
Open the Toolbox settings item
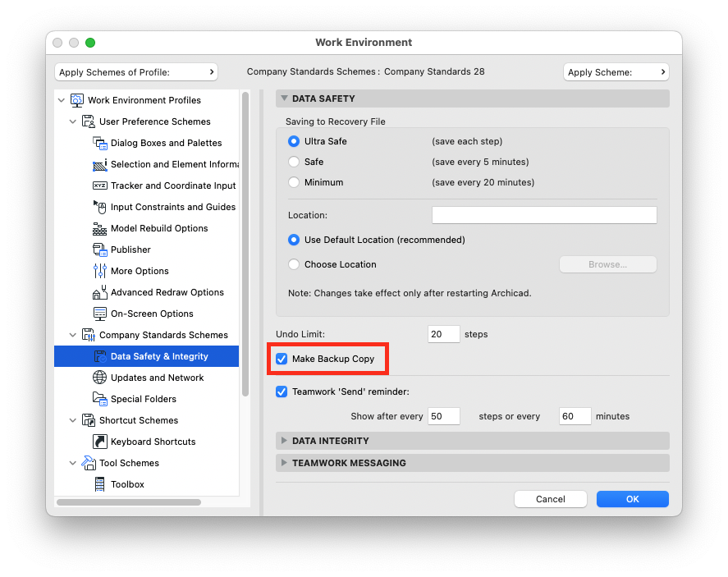tap(127, 484)
